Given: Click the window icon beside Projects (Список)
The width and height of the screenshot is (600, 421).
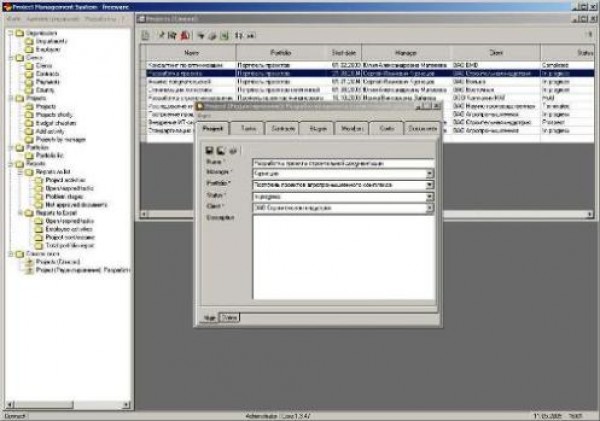Looking at the screenshot, I should [29, 262].
